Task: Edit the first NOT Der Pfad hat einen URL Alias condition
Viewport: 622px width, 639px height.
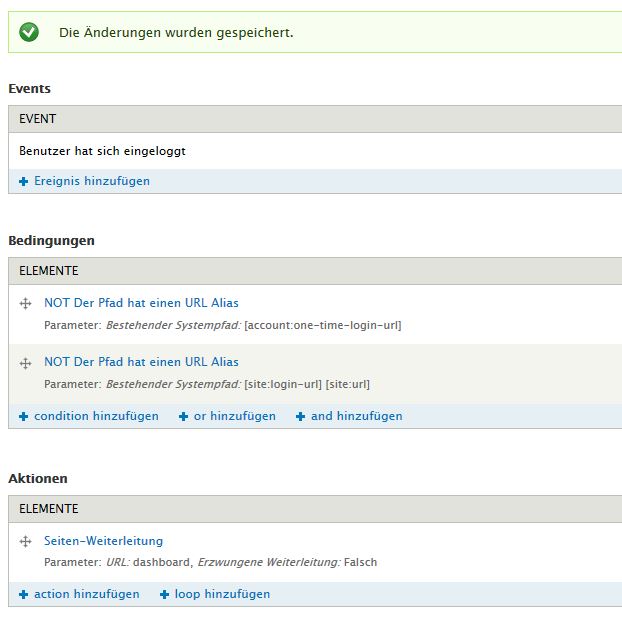Action: [x=141, y=303]
